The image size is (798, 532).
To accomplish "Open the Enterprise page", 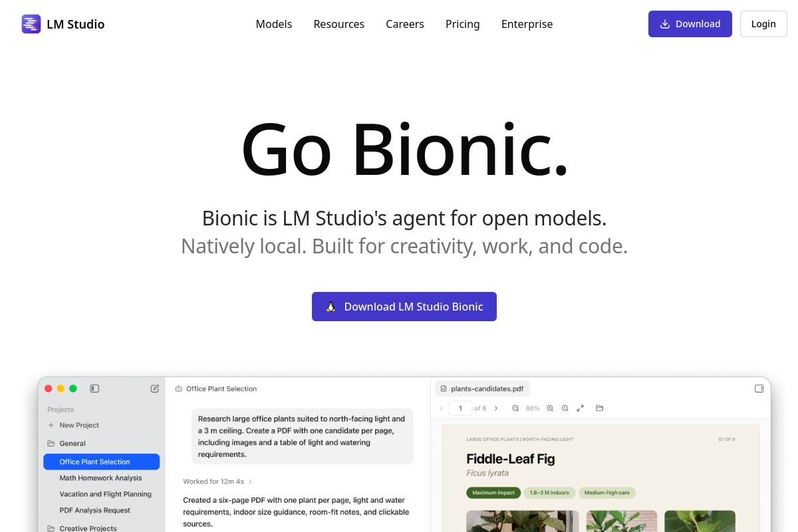I will pyautogui.click(x=527, y=24).
